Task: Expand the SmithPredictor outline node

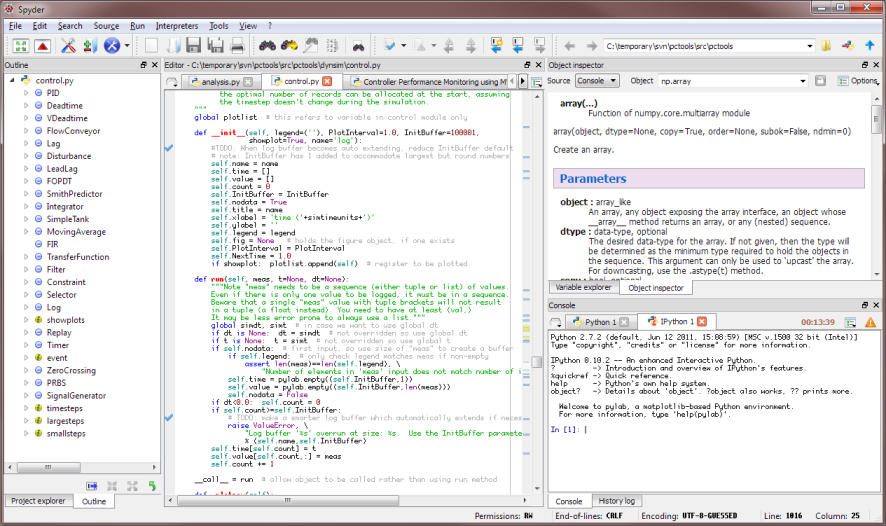Action: (x=25, y=194)
